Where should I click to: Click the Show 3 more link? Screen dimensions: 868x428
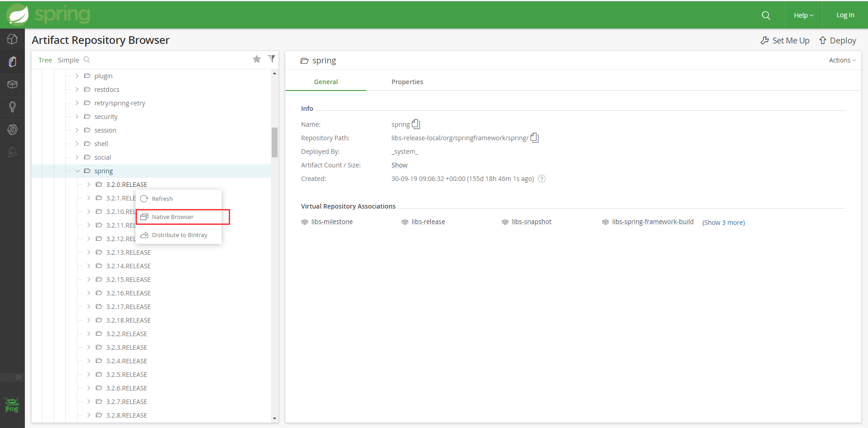pyautogui.click(x=723, y=223)
